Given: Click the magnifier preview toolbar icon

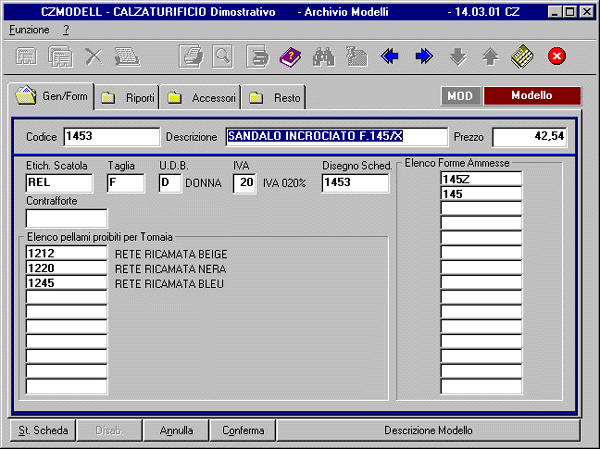Looking at the screenshot, I should 222,57.
